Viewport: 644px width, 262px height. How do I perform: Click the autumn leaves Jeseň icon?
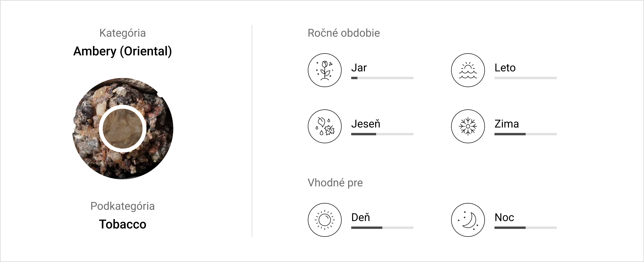click(x=324, y=126)
